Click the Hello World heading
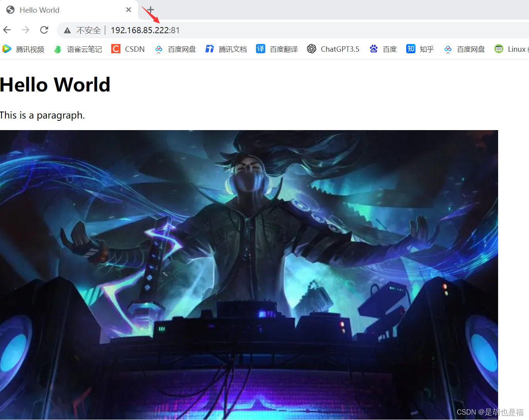529x420 pixels. pyautogui.click(x=55, y=85)
